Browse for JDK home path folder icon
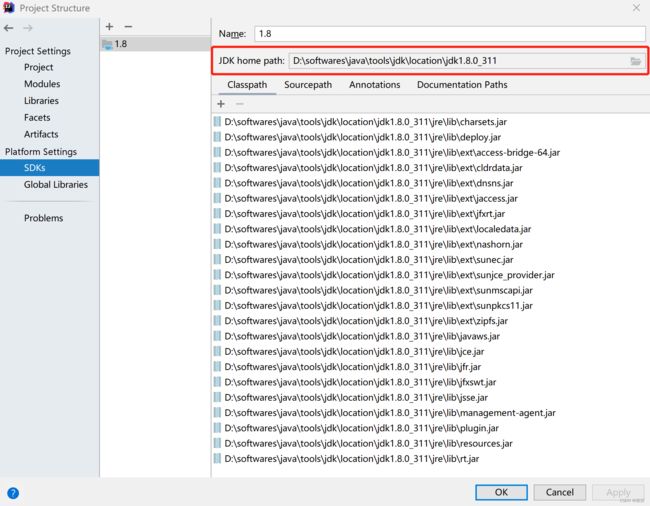This screenshot has width=650, height=506. click(x=635, y=61)
